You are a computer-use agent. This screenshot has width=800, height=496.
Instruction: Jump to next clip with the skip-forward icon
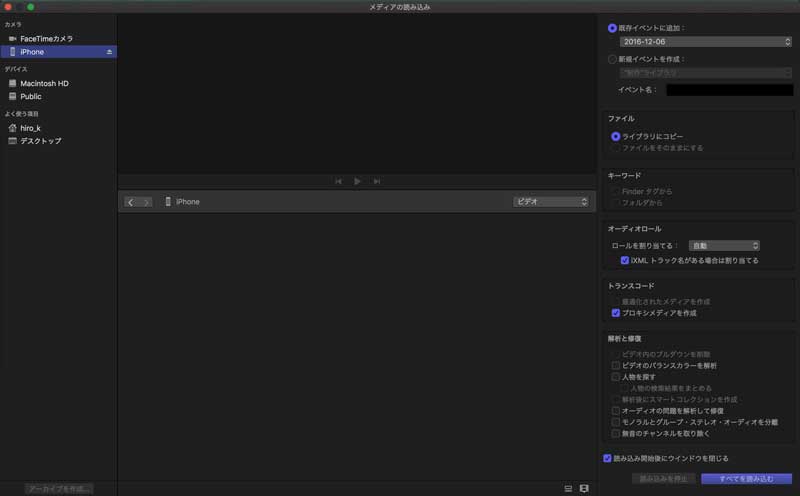pyautogui.click(x=376, y=181)
